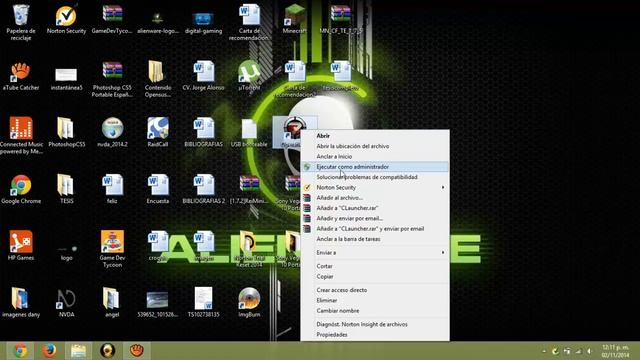Open Chrome from the taskbar
The image size is (640, 360).
pos(20,351)
